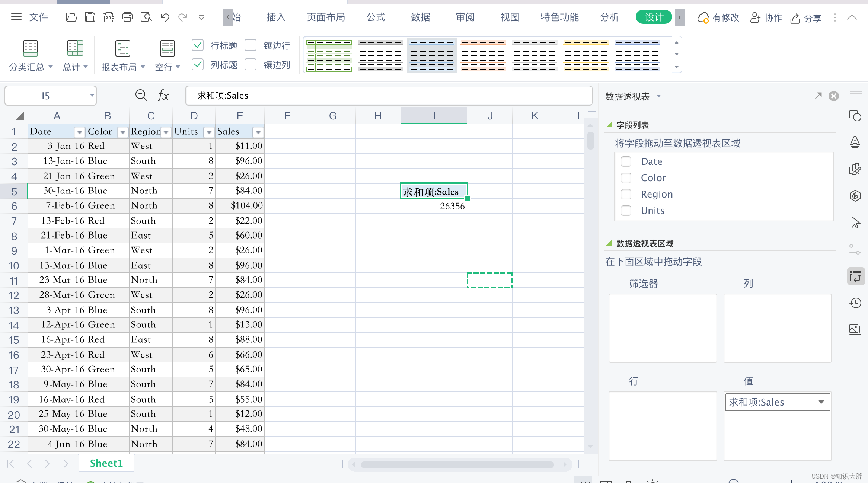Enable the 镶边行 checkbox
This screenshot has height=483, width=868.
tap(250, 45)
